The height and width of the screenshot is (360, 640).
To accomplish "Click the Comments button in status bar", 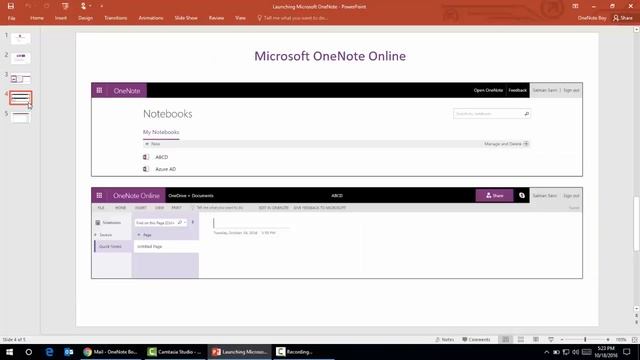I will click(476, 340).
